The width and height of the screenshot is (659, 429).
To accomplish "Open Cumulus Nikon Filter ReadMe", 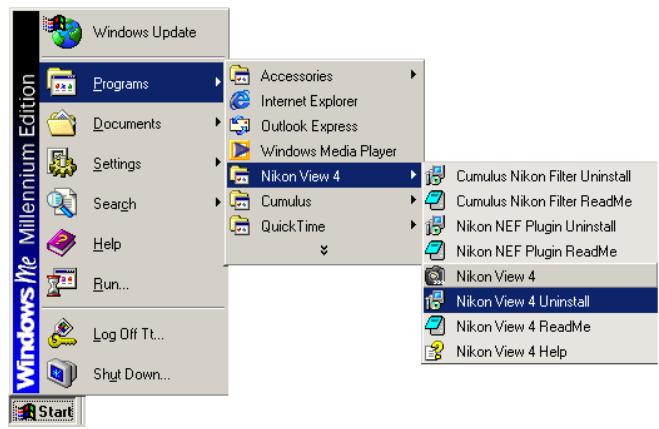I will 540,200.
